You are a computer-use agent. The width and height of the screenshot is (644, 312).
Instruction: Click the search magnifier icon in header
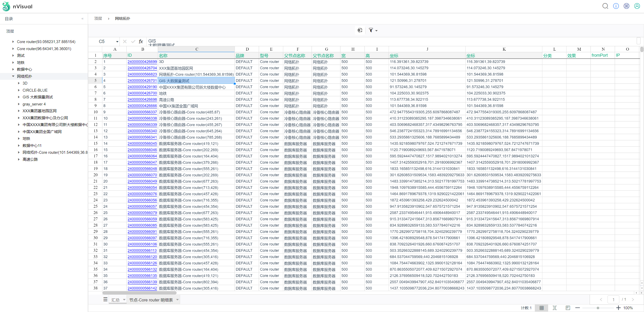[605, 6]
